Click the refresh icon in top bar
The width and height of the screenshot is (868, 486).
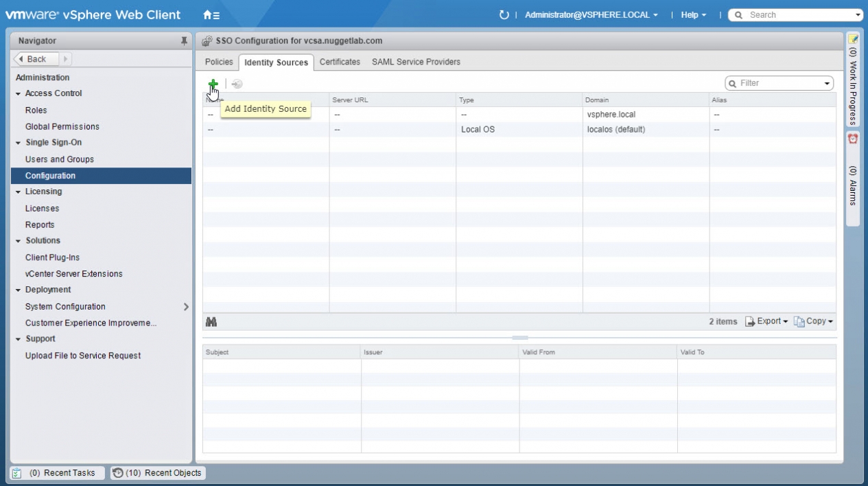[504, 14]
